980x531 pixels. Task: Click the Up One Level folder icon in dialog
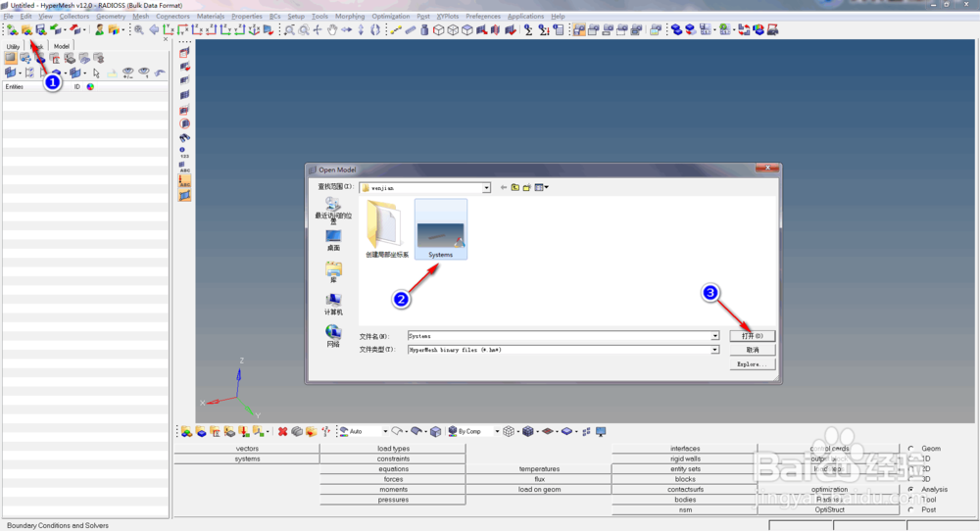coord(515,187)
